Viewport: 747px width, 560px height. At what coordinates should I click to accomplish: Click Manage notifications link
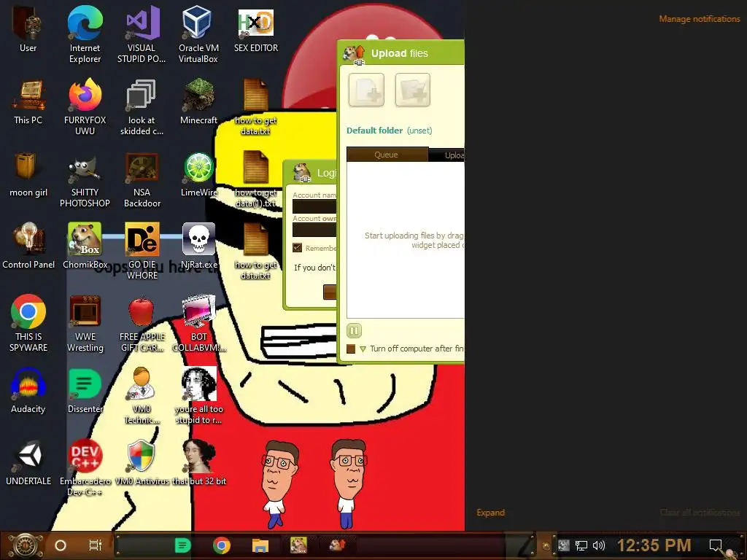(700, 19)
